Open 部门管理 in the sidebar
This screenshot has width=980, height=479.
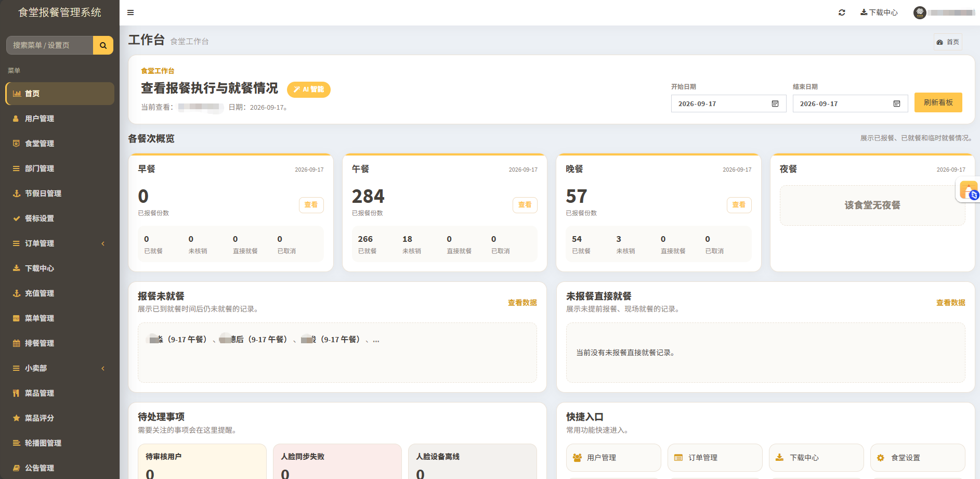pyautogui.click(x=60, y=169)
